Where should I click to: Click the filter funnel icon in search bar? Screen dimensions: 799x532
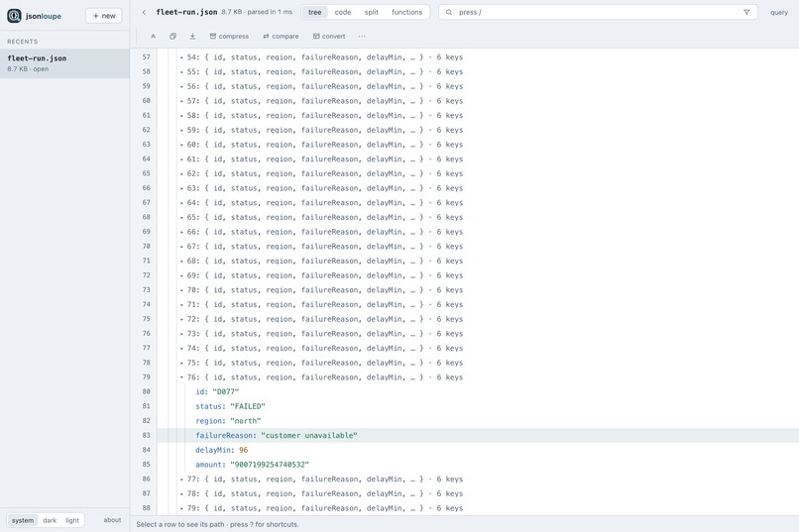(746, 12)
